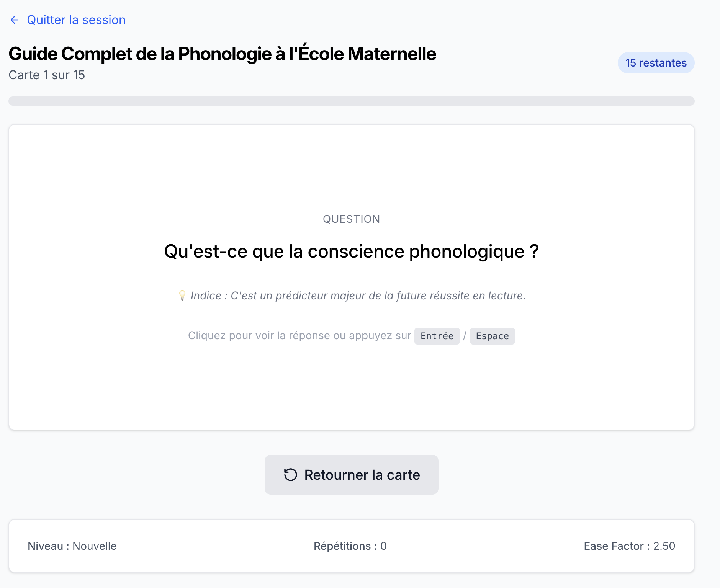Click the "QUESTION" label on the card
This screenshot has width=720, height=588.
[351, 219]
